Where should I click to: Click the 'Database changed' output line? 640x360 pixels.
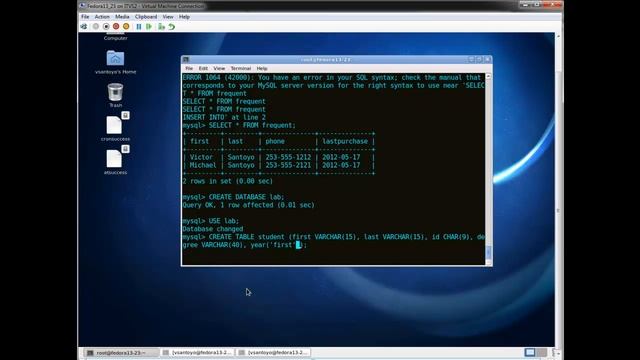point(213,229)
